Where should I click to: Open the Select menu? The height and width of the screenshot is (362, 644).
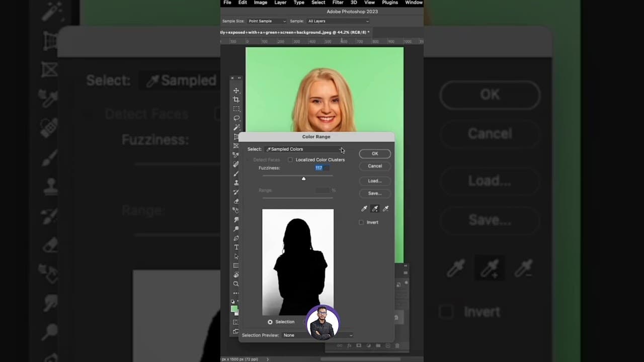pos(318,3)
